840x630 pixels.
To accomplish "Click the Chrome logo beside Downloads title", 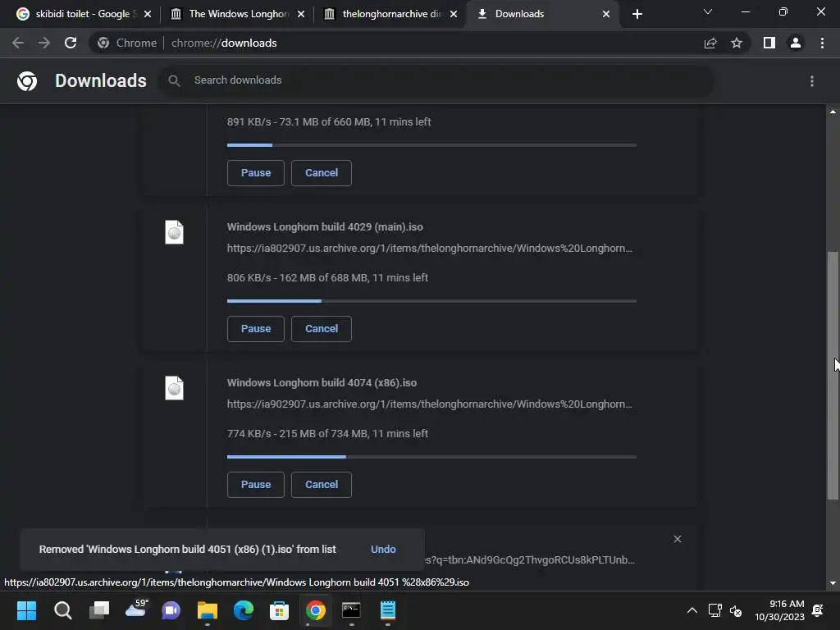I will click(27, 81).
